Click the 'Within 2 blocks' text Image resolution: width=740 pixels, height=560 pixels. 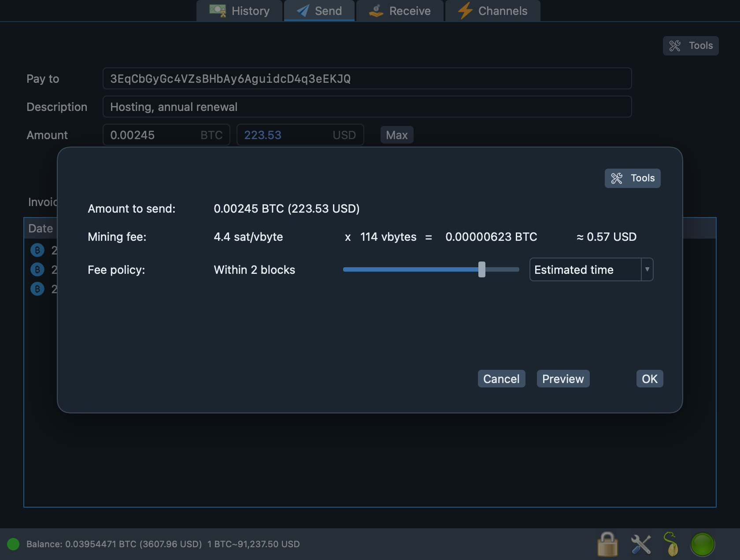pyautogui.click(x=255, y=270)
